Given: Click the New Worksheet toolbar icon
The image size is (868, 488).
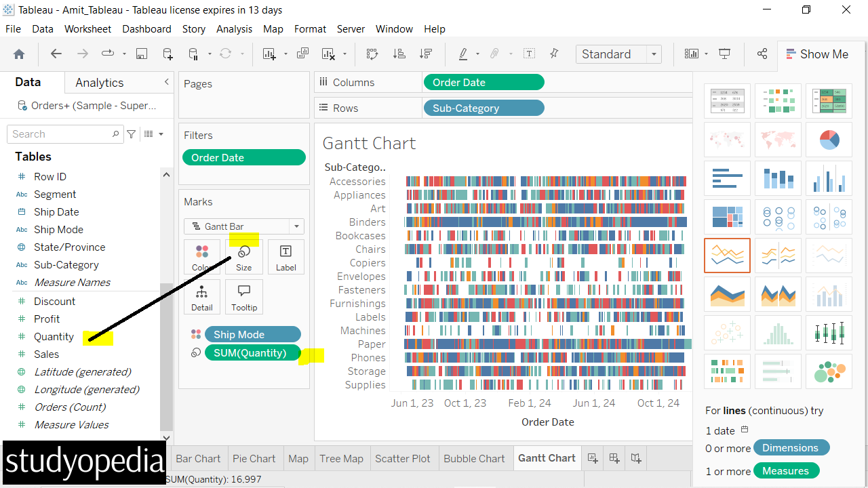Looking at the screenshot, I should (269, 54).
